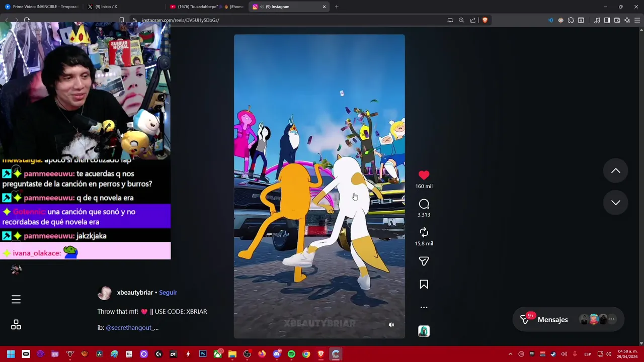Open the install app icon in address bar

point(450,20)
